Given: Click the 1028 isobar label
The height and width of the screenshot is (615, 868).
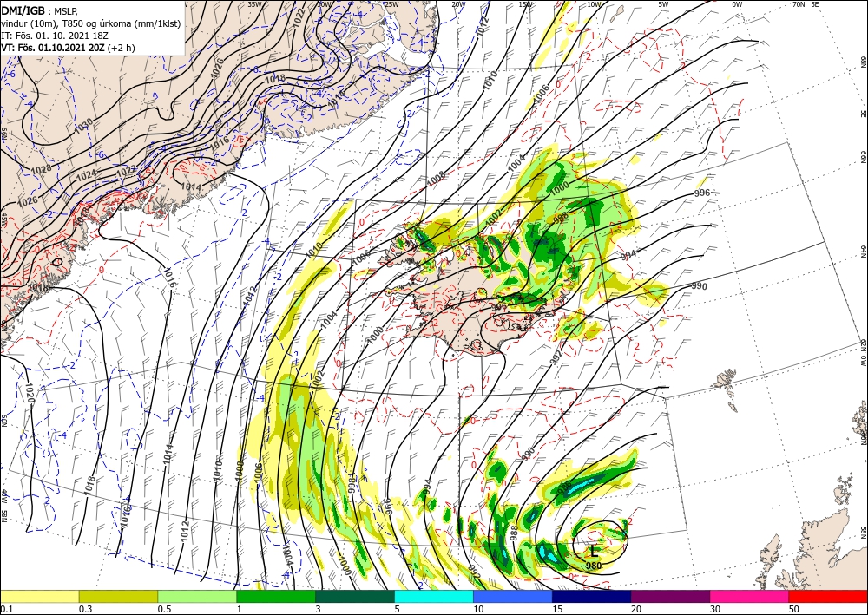Looking at the screenshot, I should click(x=42, y=169).
